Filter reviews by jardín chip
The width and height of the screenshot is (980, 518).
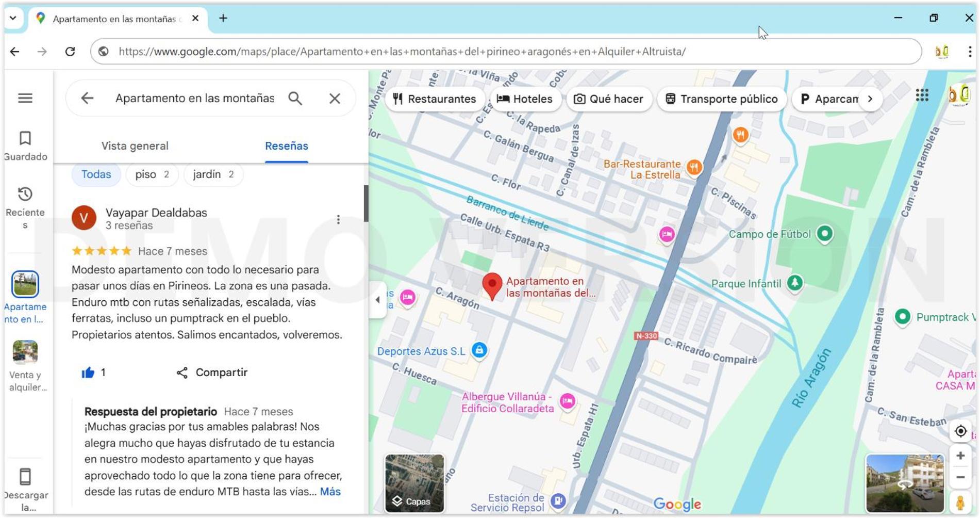213,174
